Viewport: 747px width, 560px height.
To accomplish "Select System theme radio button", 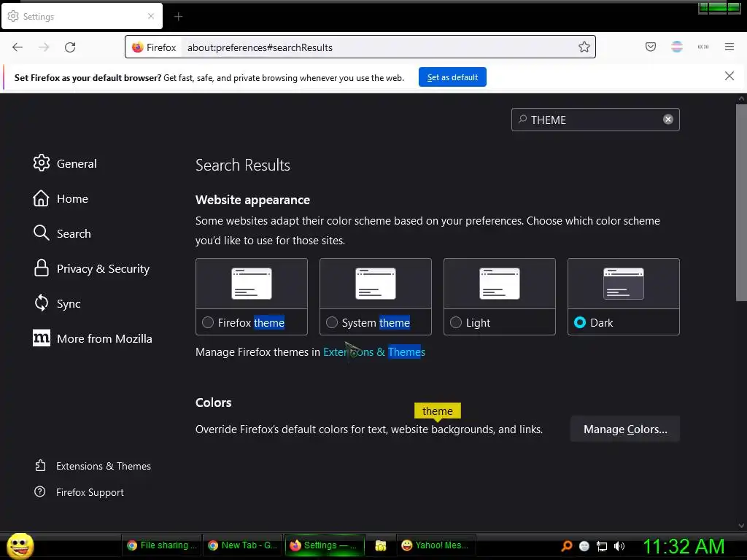I will (332, 322).
